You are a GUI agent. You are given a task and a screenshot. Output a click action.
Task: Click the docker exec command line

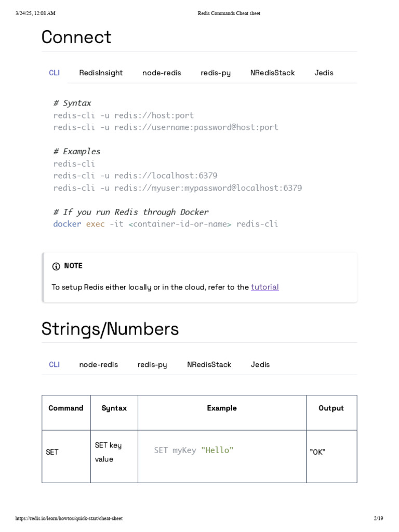165,224
